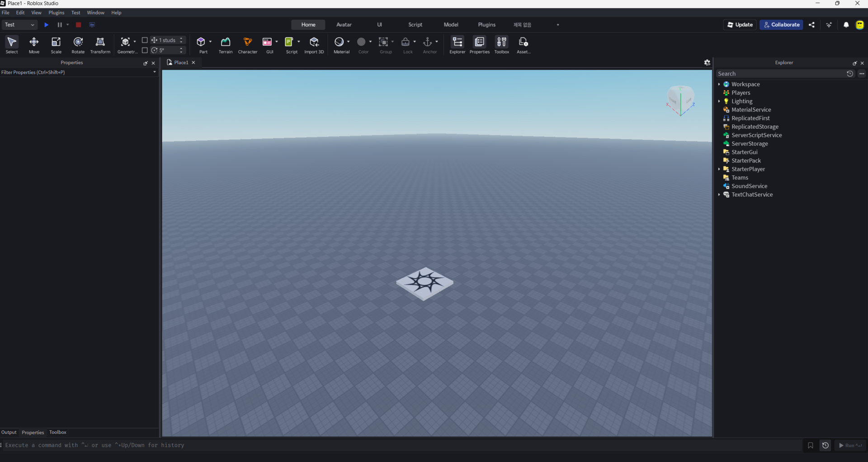
Task: Open the View menu
Action: point(36,13)
